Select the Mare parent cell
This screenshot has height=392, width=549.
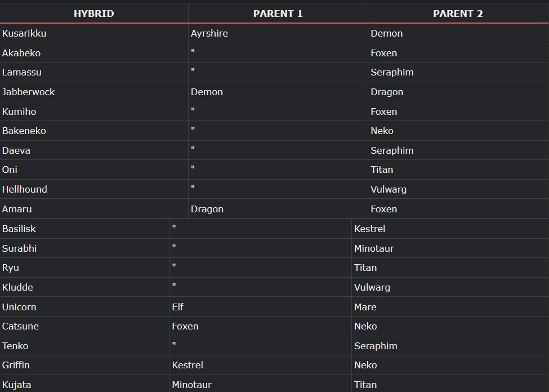click(365, 307)
